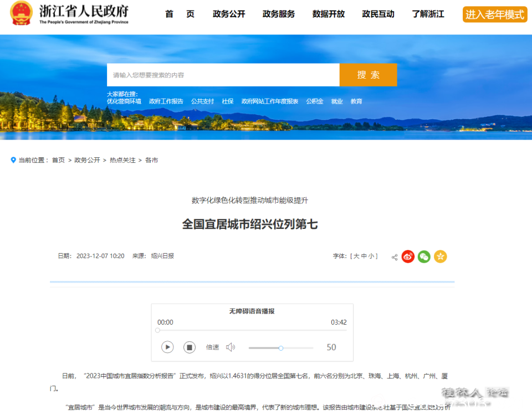Open the 数据开放 navigation menu

tap(329, 14)
